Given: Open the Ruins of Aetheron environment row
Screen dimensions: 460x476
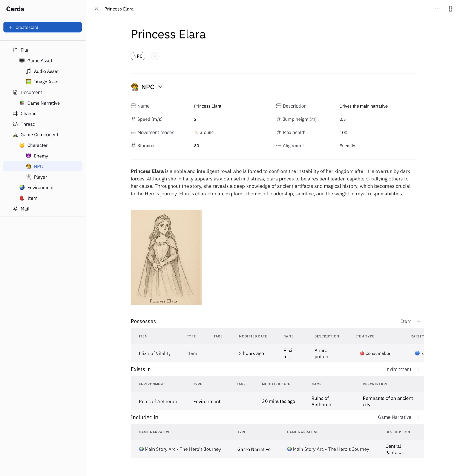Looking at the screenshot, I should pos(158,401).
